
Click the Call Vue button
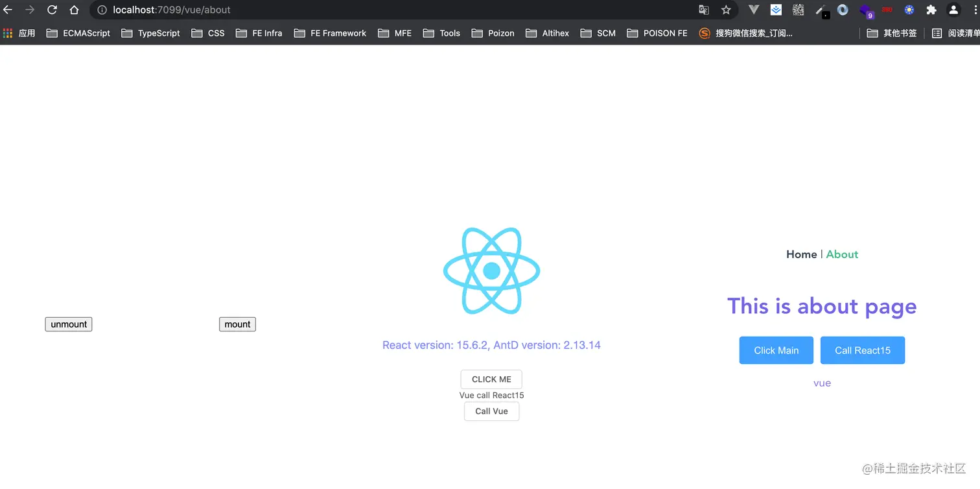coord(491,411)
